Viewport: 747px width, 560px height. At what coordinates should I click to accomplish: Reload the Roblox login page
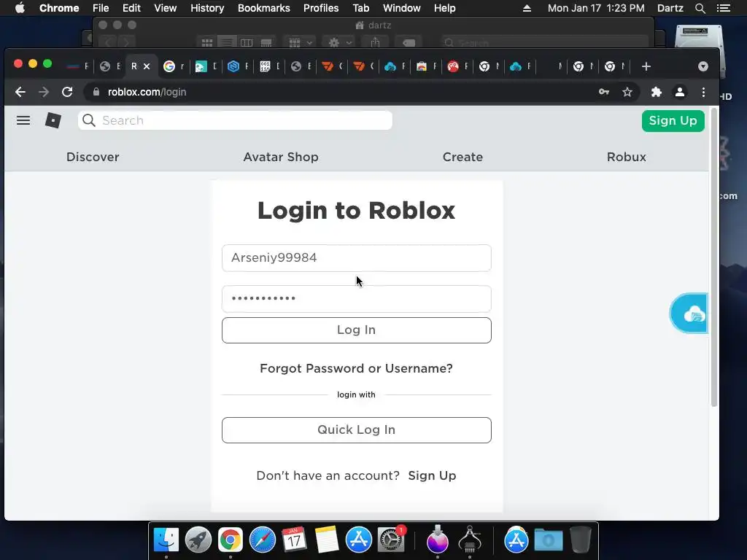(67, 92)
